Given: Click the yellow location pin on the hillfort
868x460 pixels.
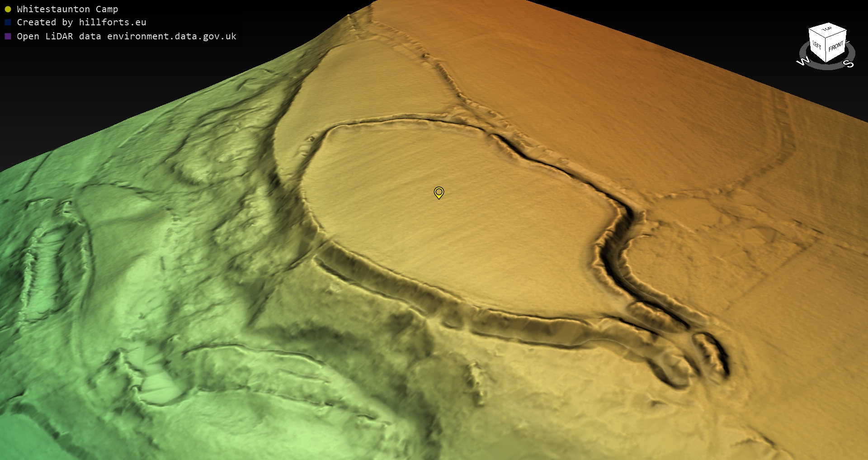Looking at the screenshot, I should (439, 193).
